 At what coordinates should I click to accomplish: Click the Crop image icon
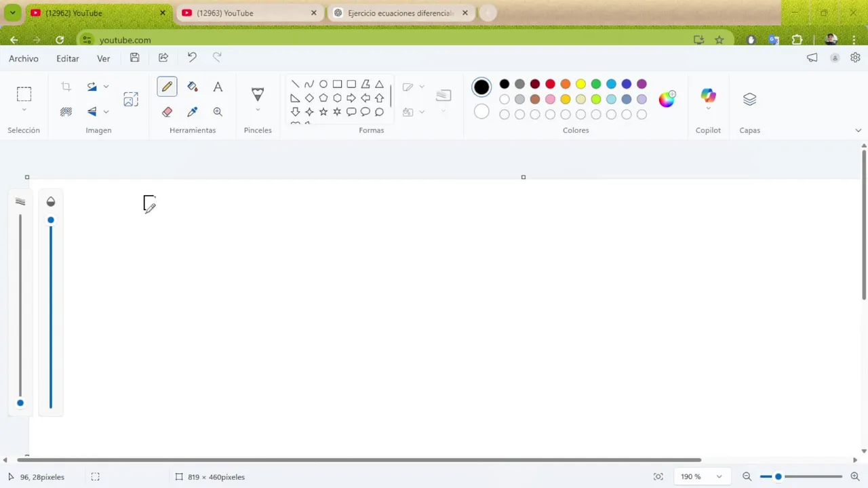tap(66, 87)
